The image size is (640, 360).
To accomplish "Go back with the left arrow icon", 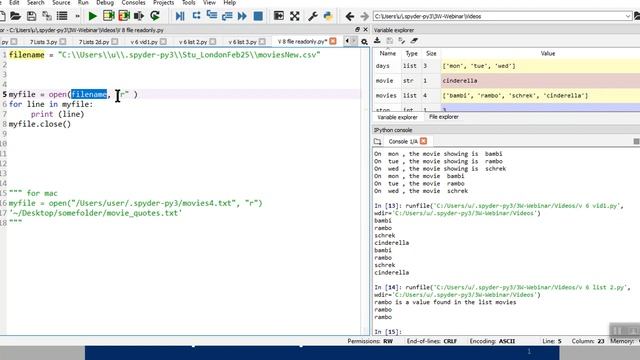I will (x=349, y=16).
